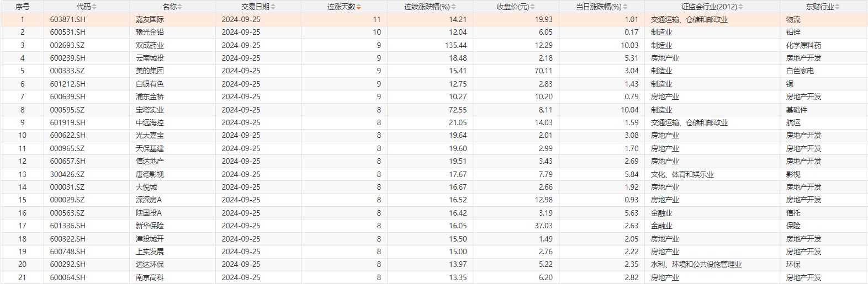Viewport: 868px width, 284px height.
Task: Open stock name 天保基建
Action: click(x=150, y=148)
